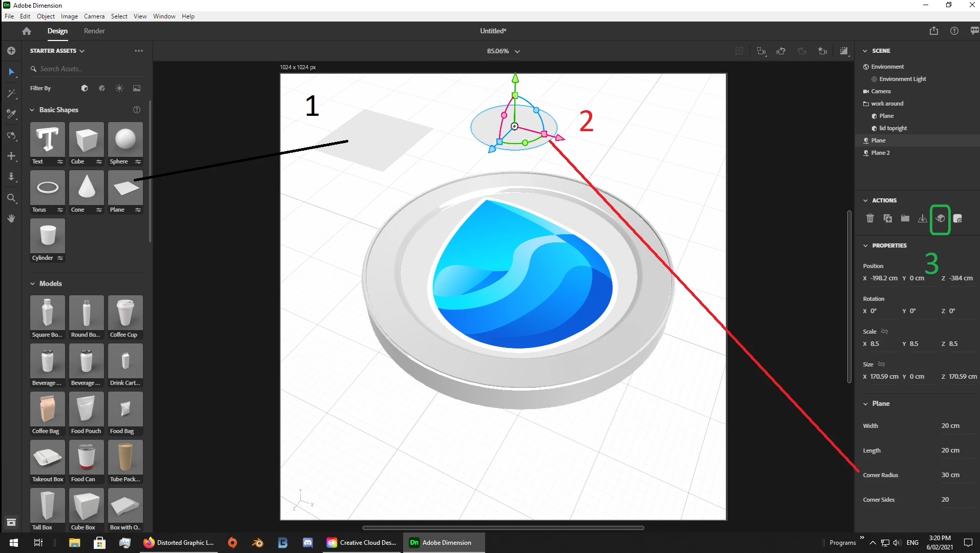
Task: Open Basic Shapes help info icon
Action: tap(137, 110)
